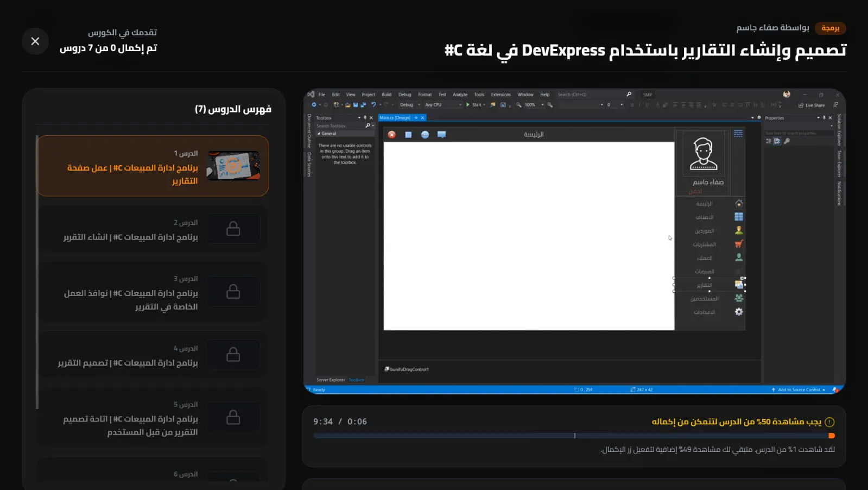Click the Save All icon in toolbar
Viewport: 868px width, 490px height.
coord(363,105)
